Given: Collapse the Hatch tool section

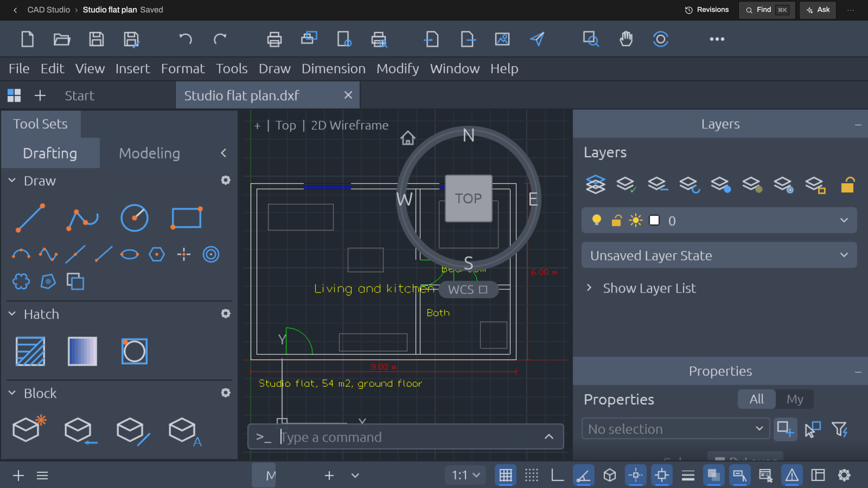Looking at the screenshot, I should [x=12, y=314].
